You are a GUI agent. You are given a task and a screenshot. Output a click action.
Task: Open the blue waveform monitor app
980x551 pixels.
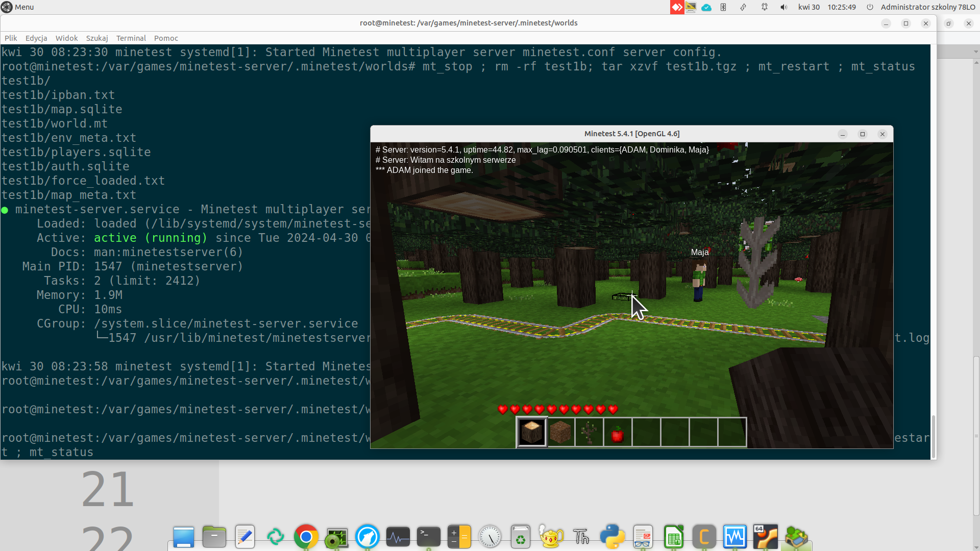[735, 537]
